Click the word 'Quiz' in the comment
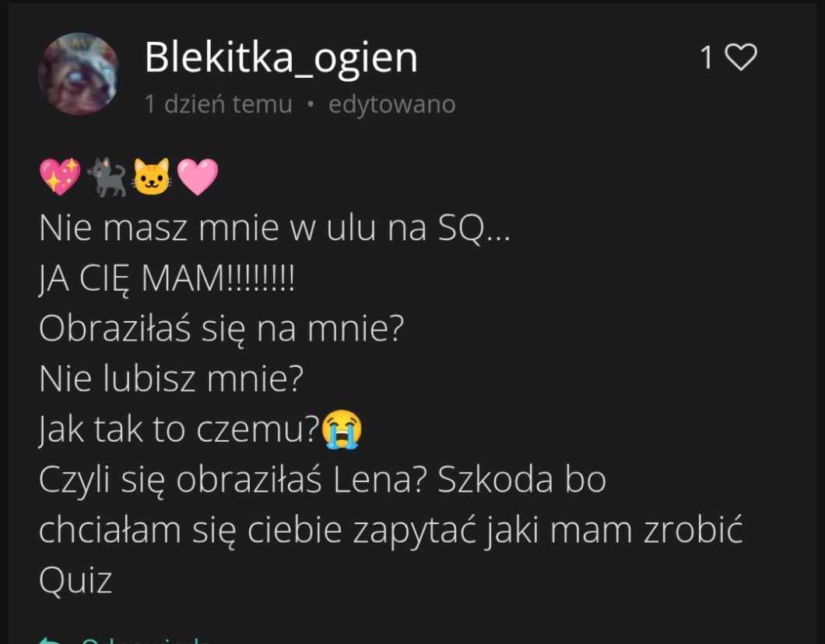Screen dimensions: 825x644 (75, 582)
